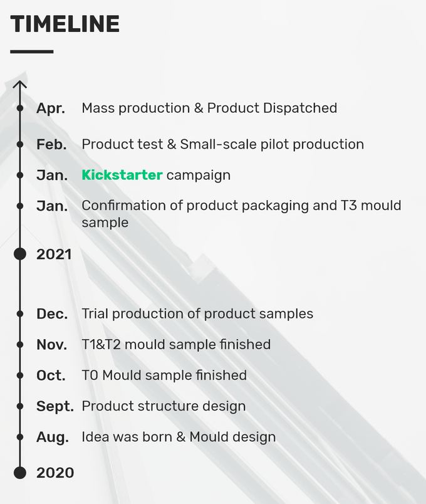
Task: Select the large 2020 year marker dot
Action: coord(20,473)
